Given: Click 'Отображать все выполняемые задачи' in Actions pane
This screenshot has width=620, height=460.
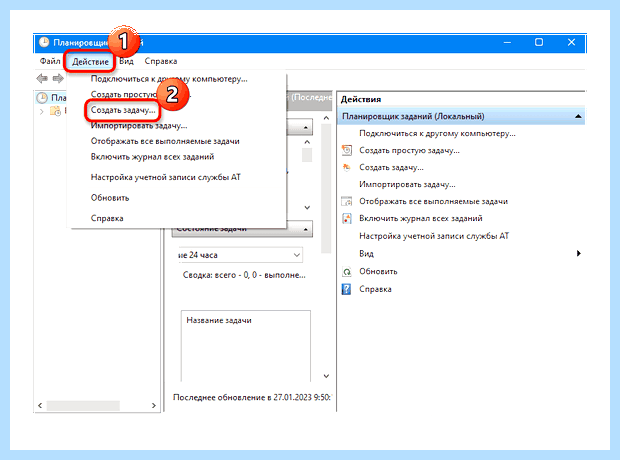Looking at the screenshot, I should (433, 201).
